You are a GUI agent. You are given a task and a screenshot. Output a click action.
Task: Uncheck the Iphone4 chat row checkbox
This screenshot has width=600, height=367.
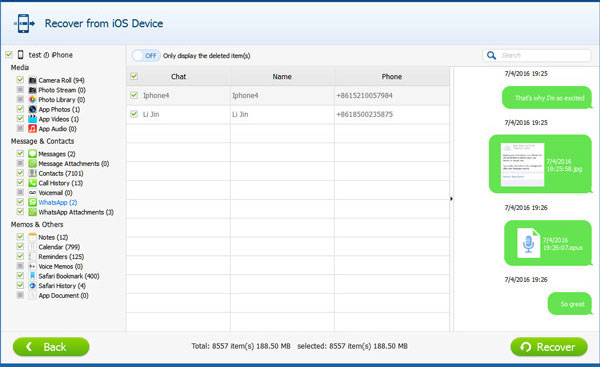(x=134, y=95)
